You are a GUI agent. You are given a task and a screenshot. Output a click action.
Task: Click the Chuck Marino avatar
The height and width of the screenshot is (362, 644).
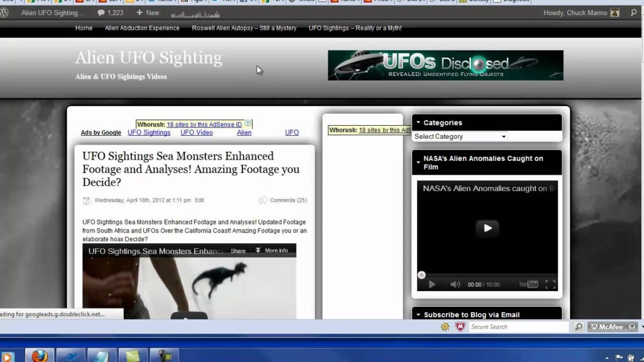point(614,13)
